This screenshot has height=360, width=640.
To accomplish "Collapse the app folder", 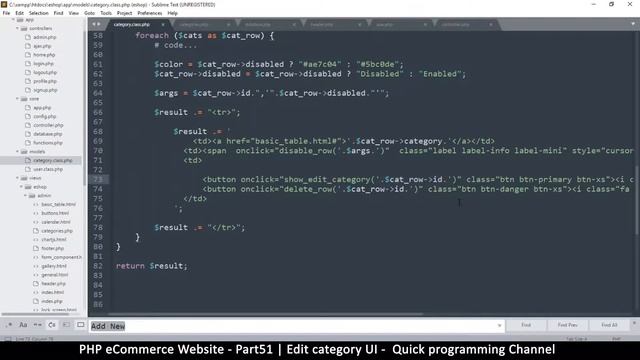I will [13, 20].
